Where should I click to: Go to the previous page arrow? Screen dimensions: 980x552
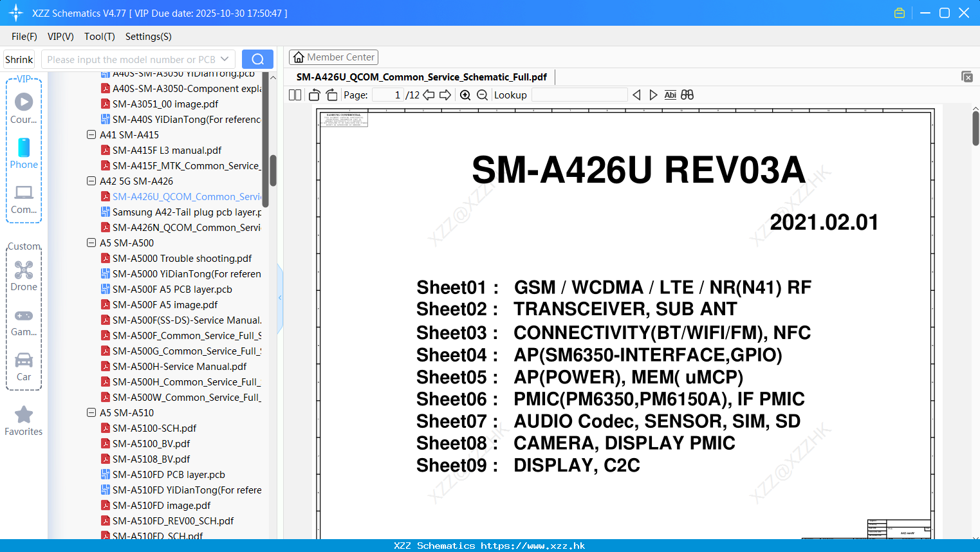click(429, 95)
